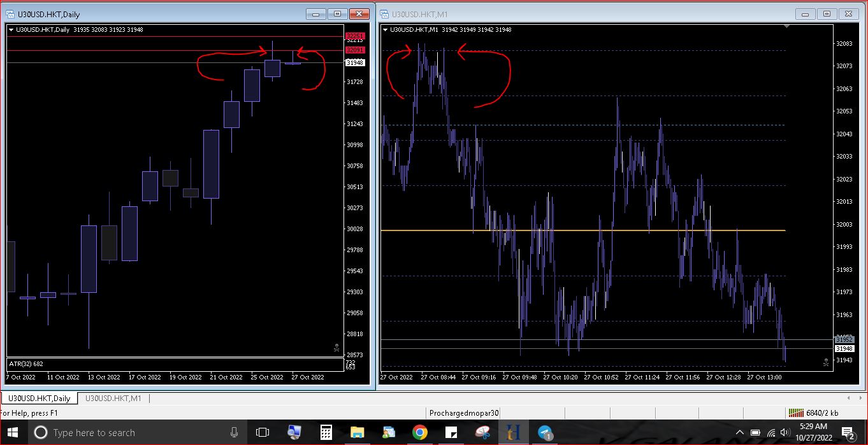Click the 32003 price on M1 axis
868x445 pixels.
pyautogui.click(x=844, y=224)
